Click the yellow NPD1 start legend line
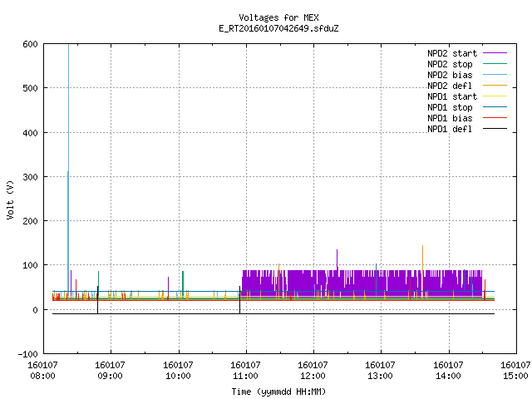Screen dimensions: 532x399 [495, 96]
